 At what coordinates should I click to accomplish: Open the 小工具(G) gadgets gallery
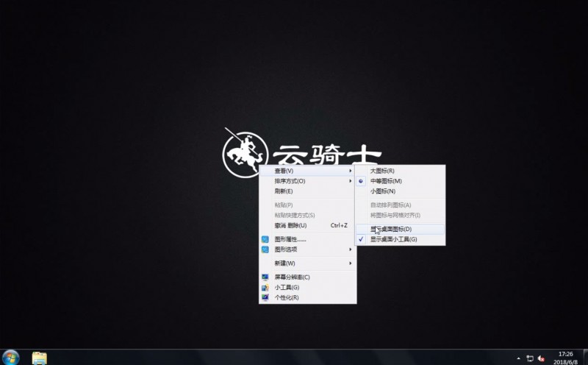pos(307,287)
